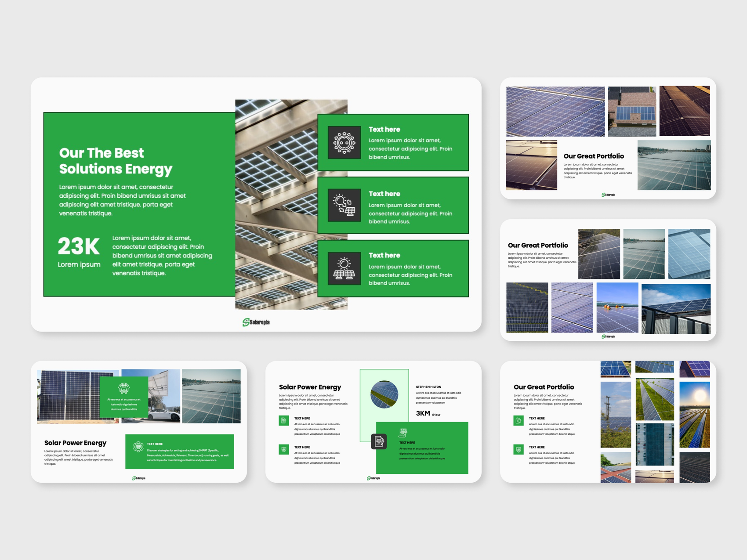Select the Our The Best Solutions Energy heading
Image resolution: width=747 pixels, height=560 pixels.
pos(116,161)
